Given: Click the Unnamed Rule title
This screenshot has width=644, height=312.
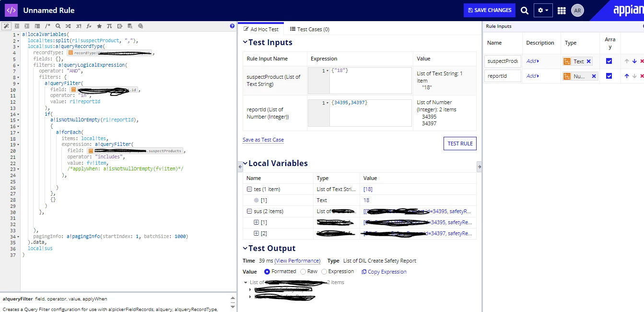Looking at the screenshot, I should (x=49, y=10).
